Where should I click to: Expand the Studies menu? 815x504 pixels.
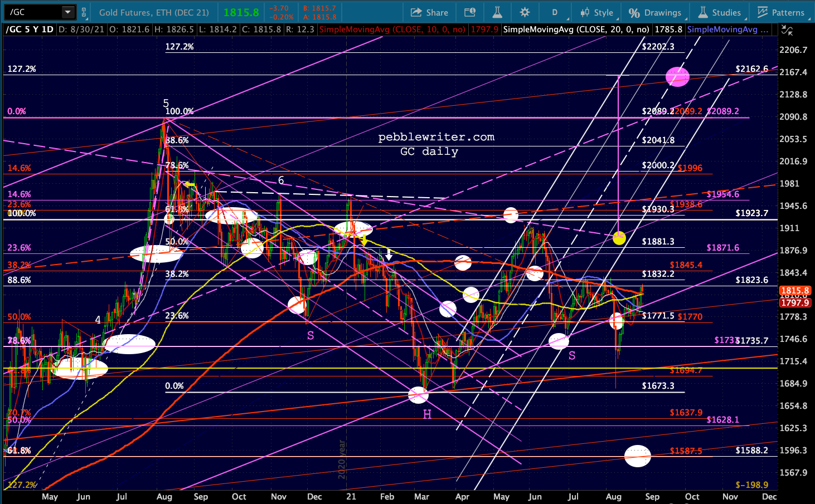tap(720, 12)
